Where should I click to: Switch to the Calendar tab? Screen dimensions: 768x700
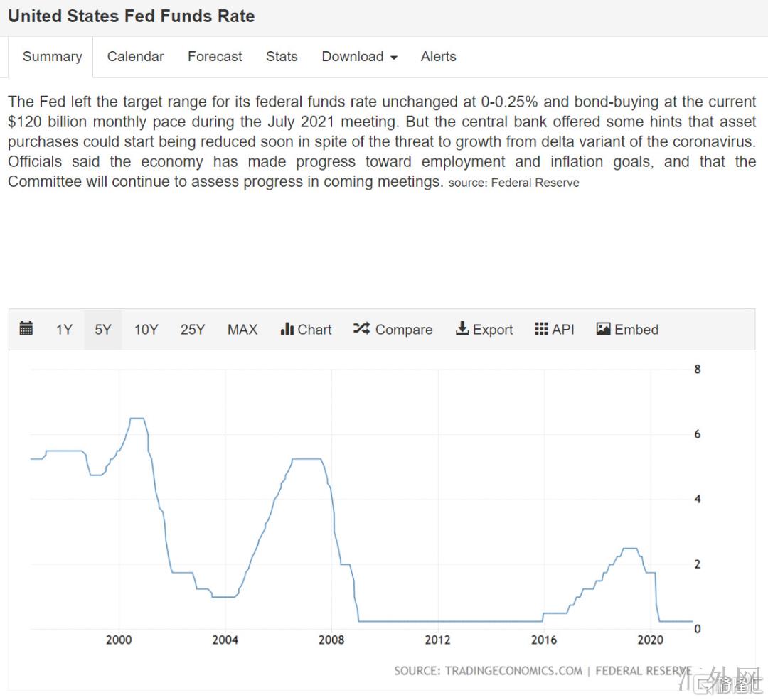(135, 57)
